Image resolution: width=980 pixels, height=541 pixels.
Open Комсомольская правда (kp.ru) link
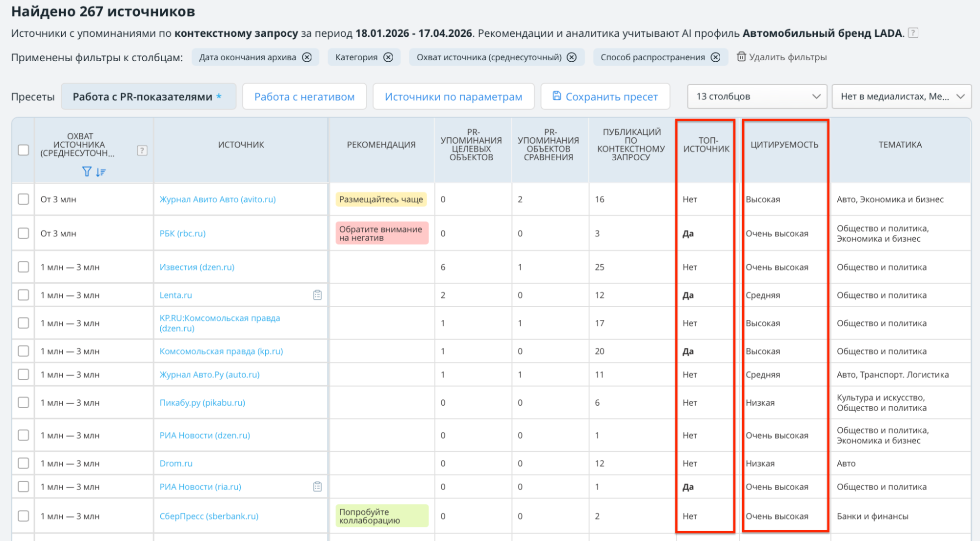tap(222, 351)
